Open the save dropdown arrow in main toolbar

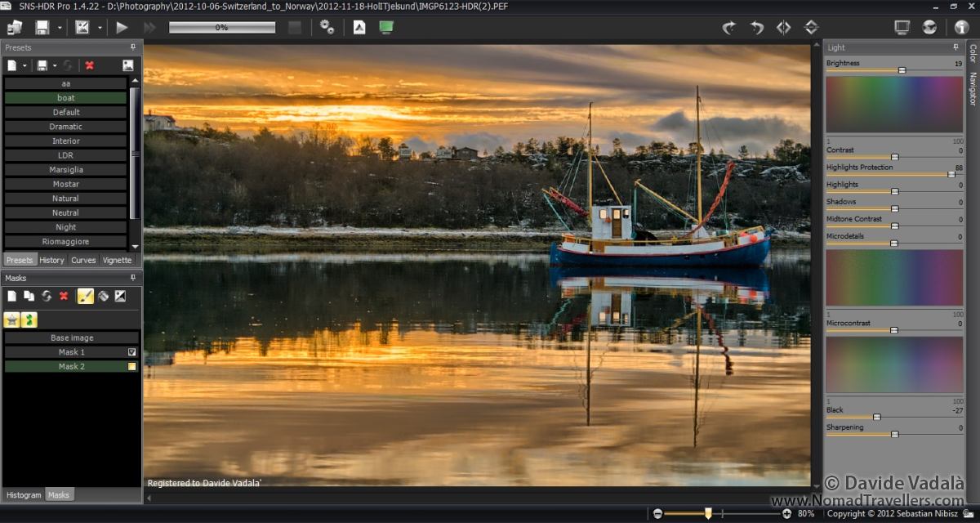(60, 28)
